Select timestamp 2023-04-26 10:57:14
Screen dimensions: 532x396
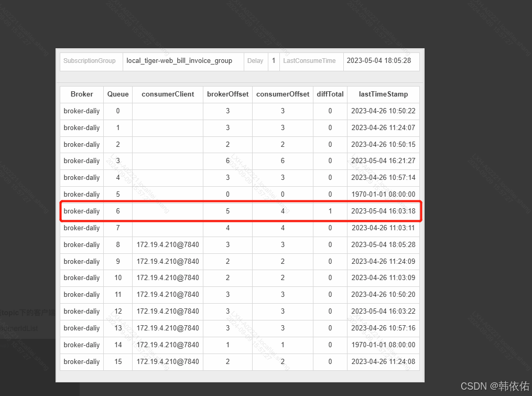pyautogui.click(x=383, y=177)
